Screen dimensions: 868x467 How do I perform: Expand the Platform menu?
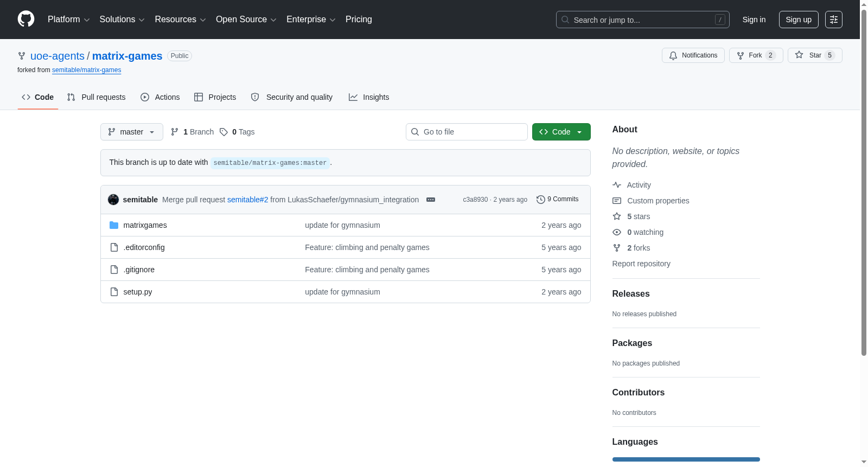click(69, 20)
